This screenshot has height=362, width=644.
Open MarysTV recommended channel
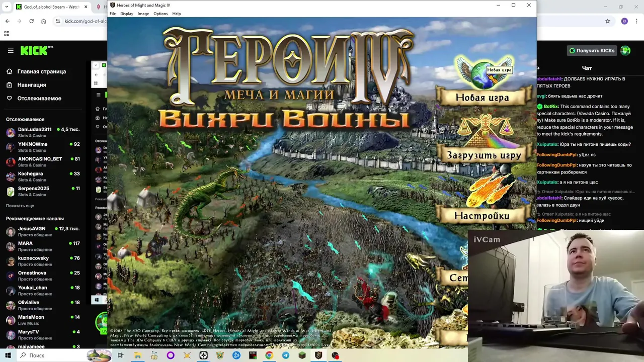click(x=43, y=334)
